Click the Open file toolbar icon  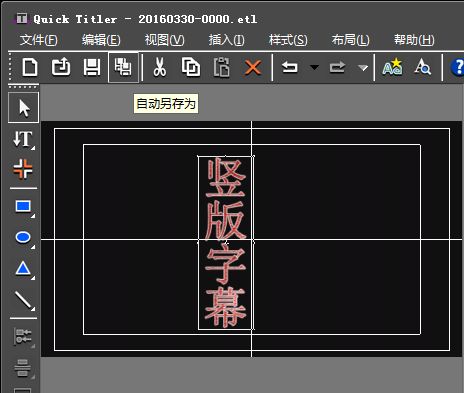[x=61, y=67]
